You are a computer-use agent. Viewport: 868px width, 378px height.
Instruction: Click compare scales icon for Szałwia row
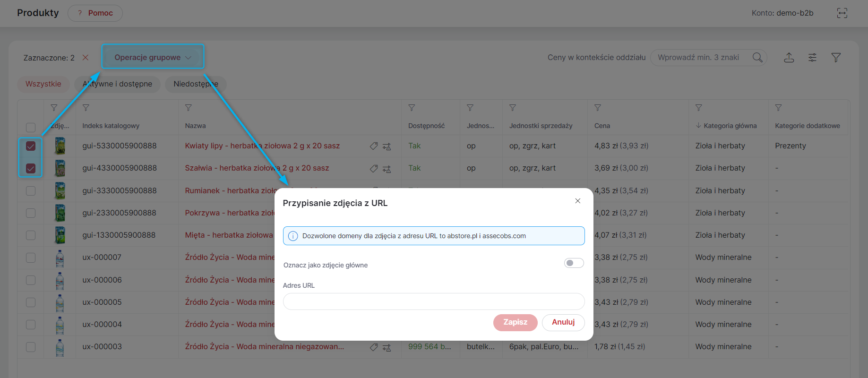click(387, 169)
